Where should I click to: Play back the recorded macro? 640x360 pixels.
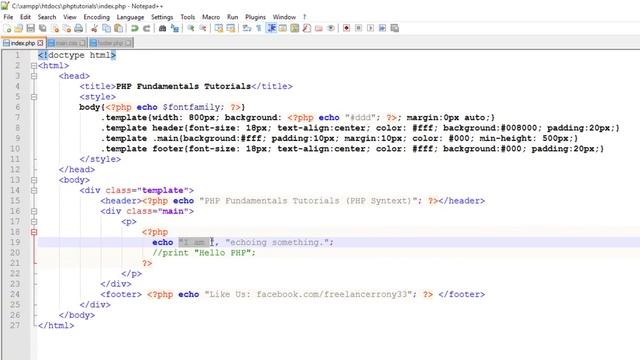tap(370, 28)
